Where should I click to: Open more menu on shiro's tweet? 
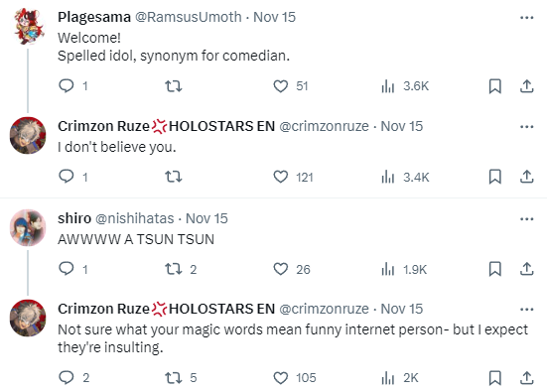coord(527,218)
